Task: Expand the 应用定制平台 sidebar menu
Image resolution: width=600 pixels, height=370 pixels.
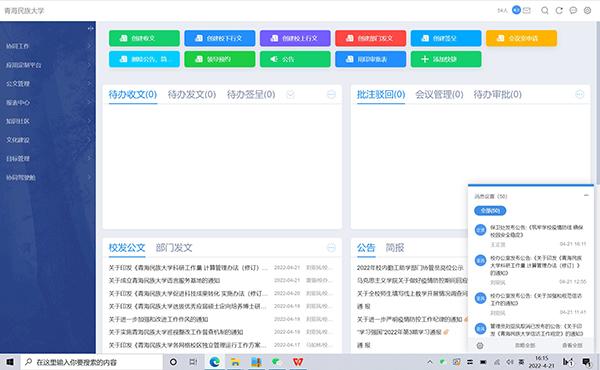Action: click(x=48, y=65)
